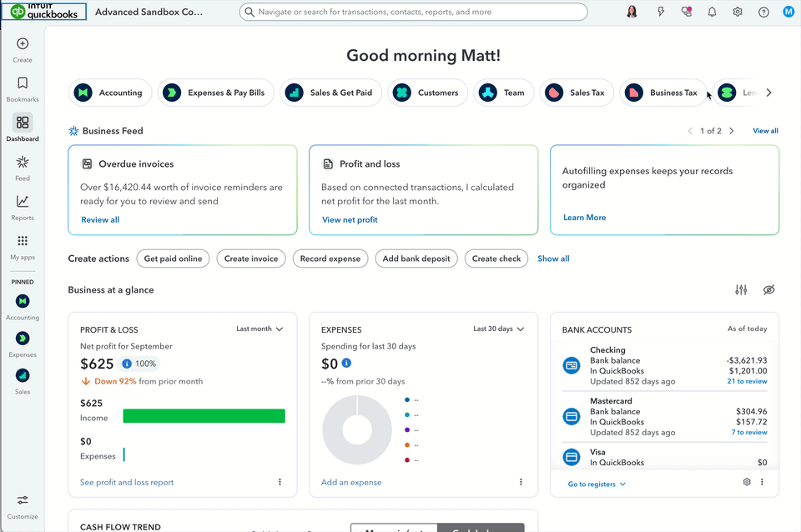
Task: Click Learn More on autofilling card
Action: [584, 218]
